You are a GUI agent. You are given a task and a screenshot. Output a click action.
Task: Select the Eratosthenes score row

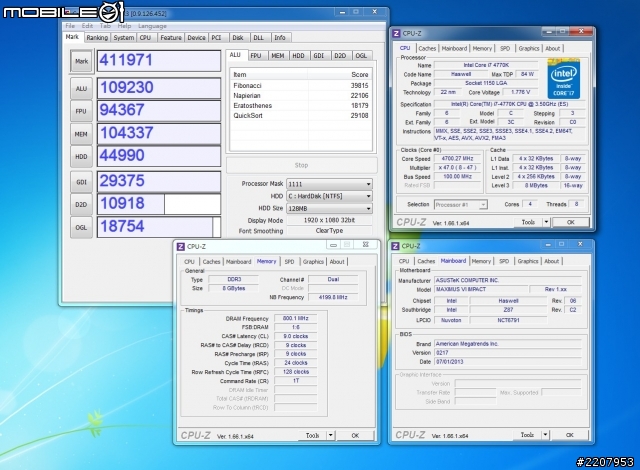pos(301,106)
